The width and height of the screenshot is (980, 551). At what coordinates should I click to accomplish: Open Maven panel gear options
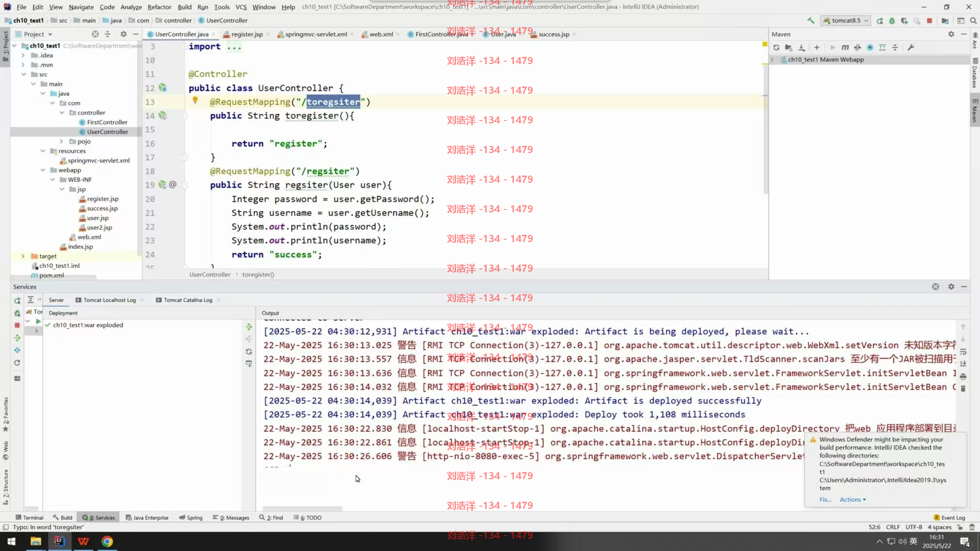click(951, 34)
